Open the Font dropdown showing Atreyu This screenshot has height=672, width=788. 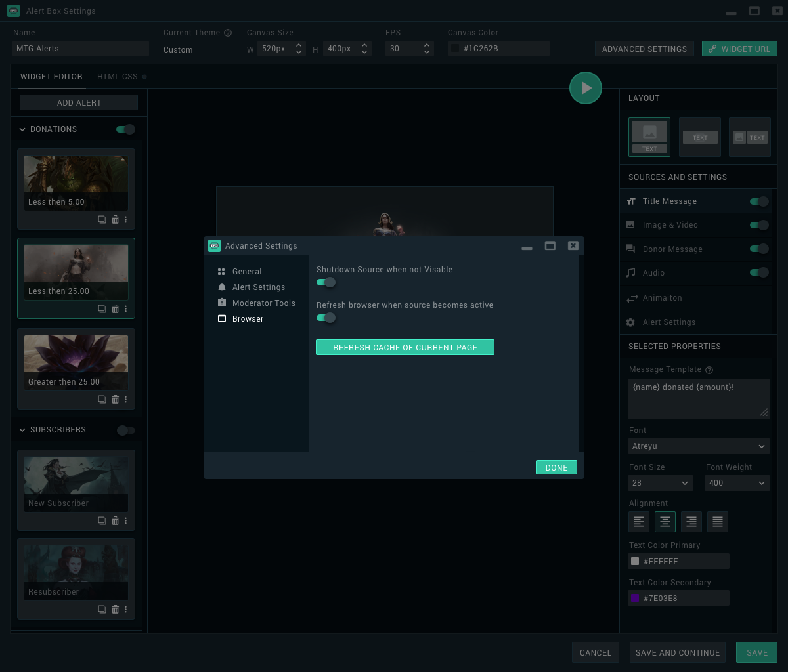pyautogui.click(x=699, y=446)
